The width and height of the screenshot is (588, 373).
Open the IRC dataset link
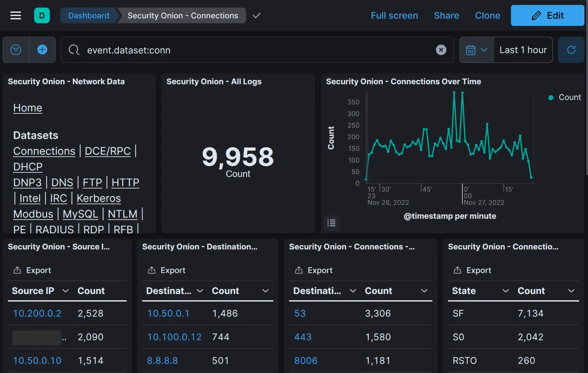pyautogui.click(x=58, y=198)
